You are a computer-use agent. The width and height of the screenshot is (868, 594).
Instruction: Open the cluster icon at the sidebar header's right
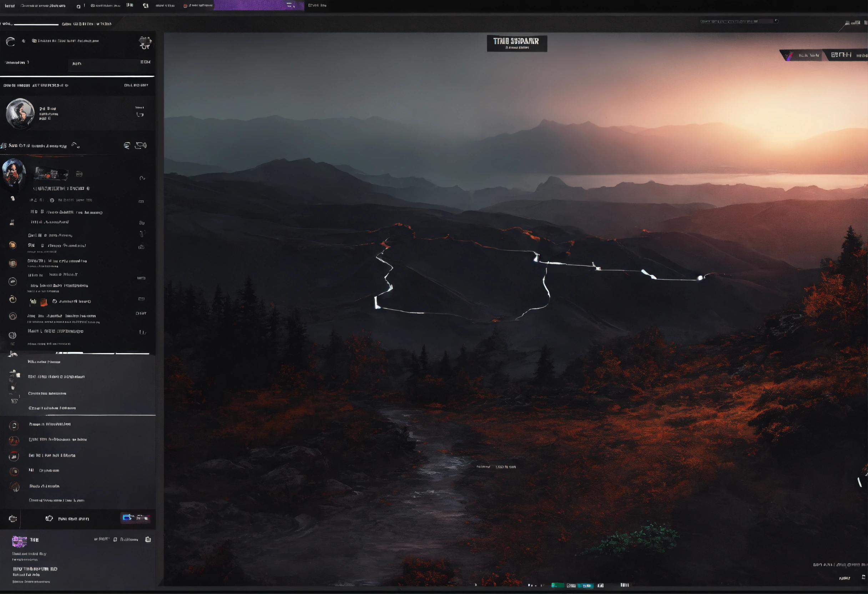tap(145, 42)
